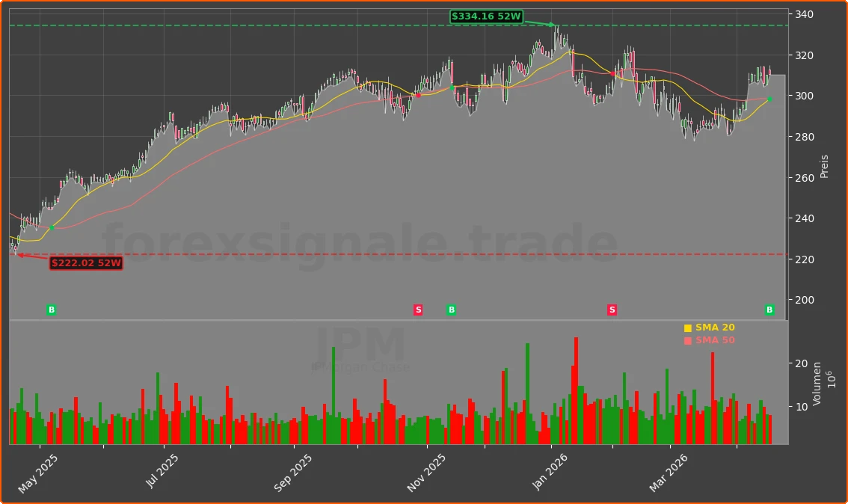Click the $334.16 52W price label

(x=487, y=15)
